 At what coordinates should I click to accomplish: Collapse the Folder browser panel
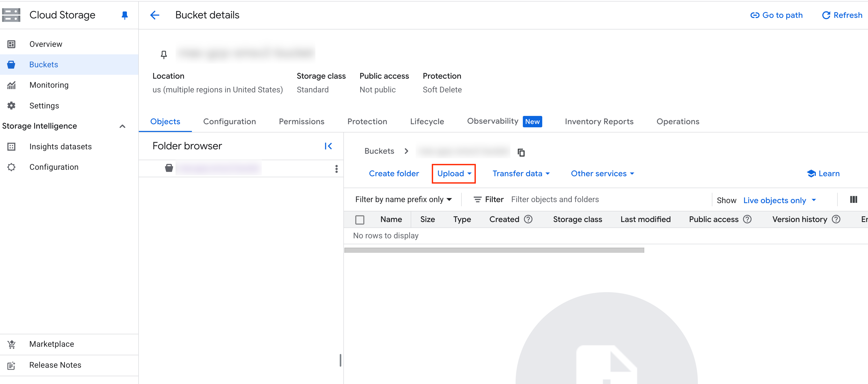point(328,146)
